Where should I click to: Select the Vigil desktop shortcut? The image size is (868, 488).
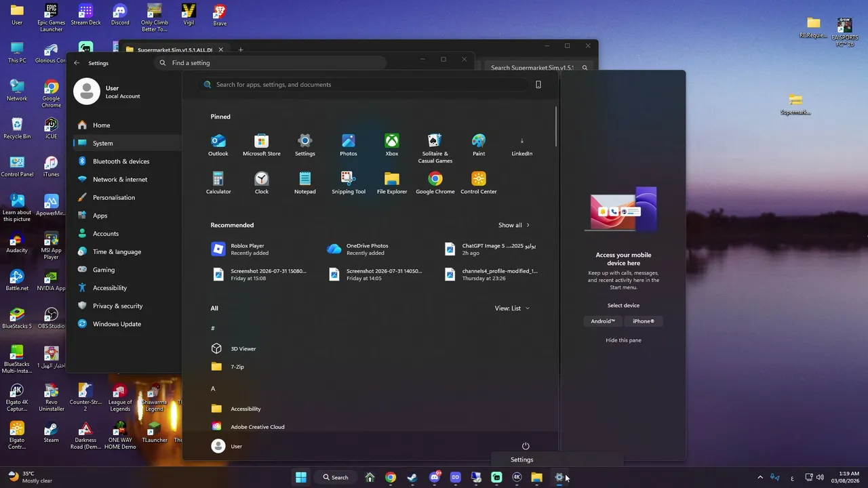pos(189,15)
